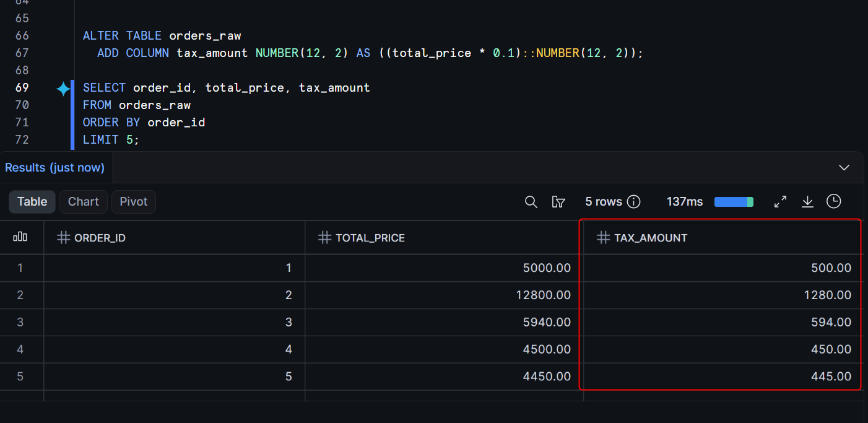This screenshot has height=423, width=868.
Task: Select row number 2 in results
Action: 20,295
